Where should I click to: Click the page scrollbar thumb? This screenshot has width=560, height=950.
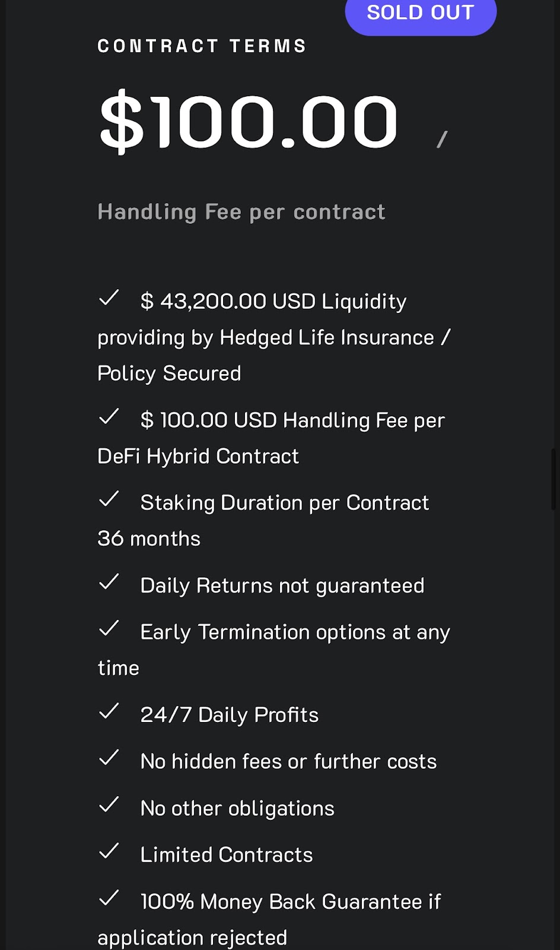point(555,479)
